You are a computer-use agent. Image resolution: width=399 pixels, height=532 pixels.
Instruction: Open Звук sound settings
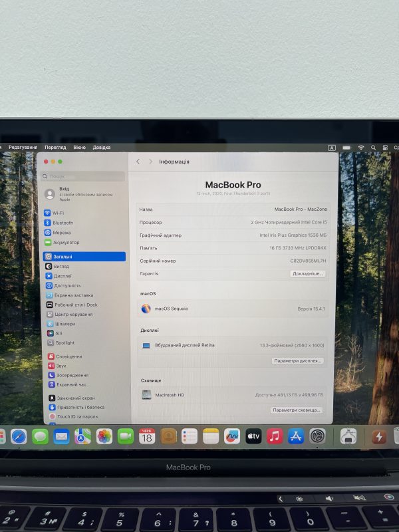[57, 366]
